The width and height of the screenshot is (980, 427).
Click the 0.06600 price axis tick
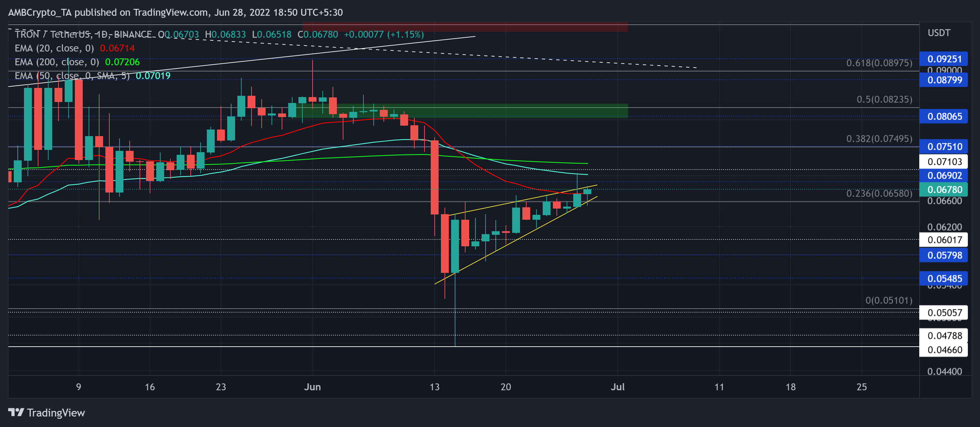944,201
